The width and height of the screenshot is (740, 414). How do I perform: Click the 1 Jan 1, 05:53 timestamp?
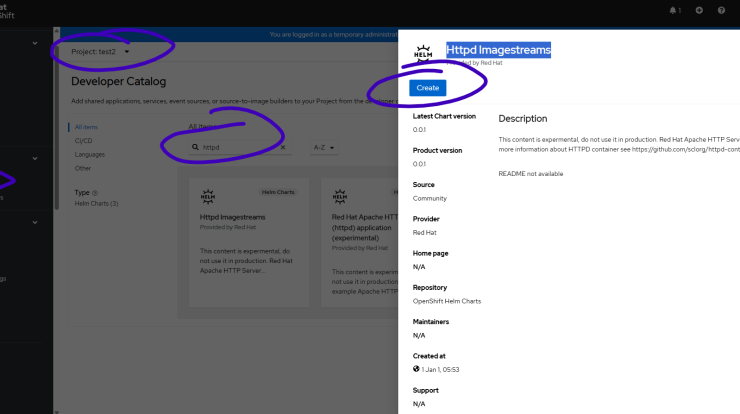pyautogui.click(x=440, y=370)
